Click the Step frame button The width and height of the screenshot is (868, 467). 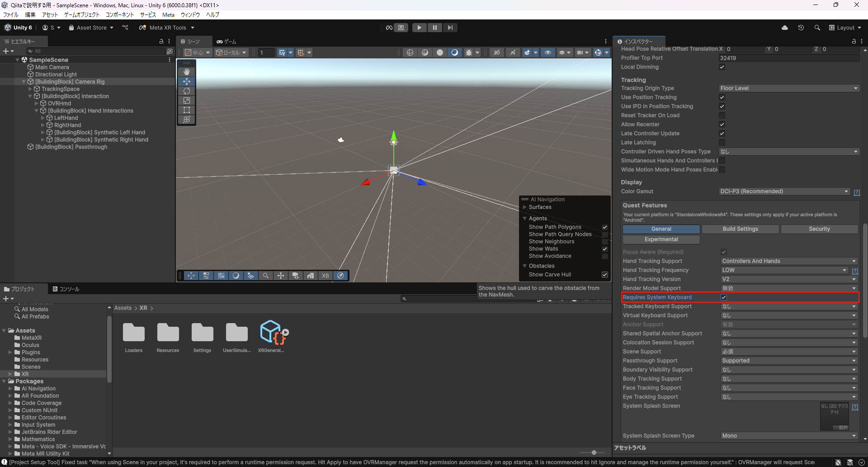point(450,28)
